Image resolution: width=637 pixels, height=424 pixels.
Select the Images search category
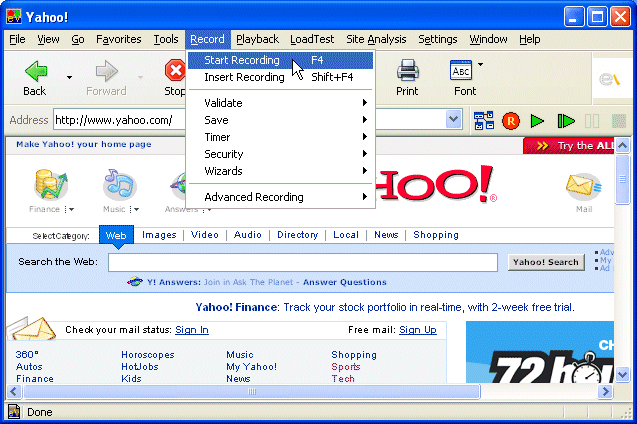[159, 235]
